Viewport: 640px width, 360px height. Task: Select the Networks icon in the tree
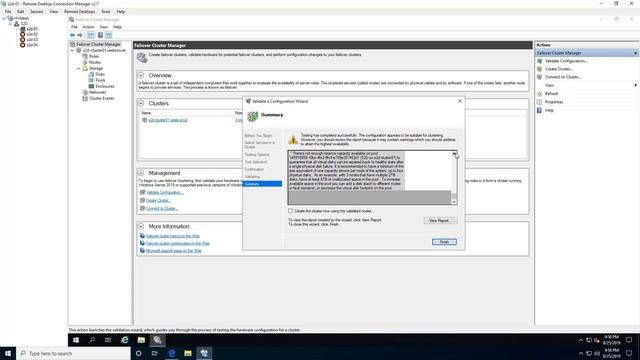tap(85, 92)
